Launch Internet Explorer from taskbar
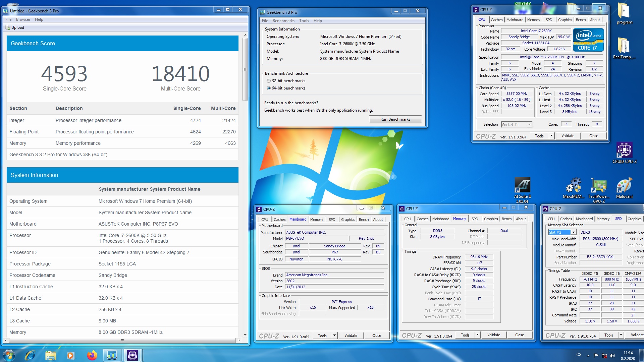This screenshot has height=362, width=644. coord(30,355)
